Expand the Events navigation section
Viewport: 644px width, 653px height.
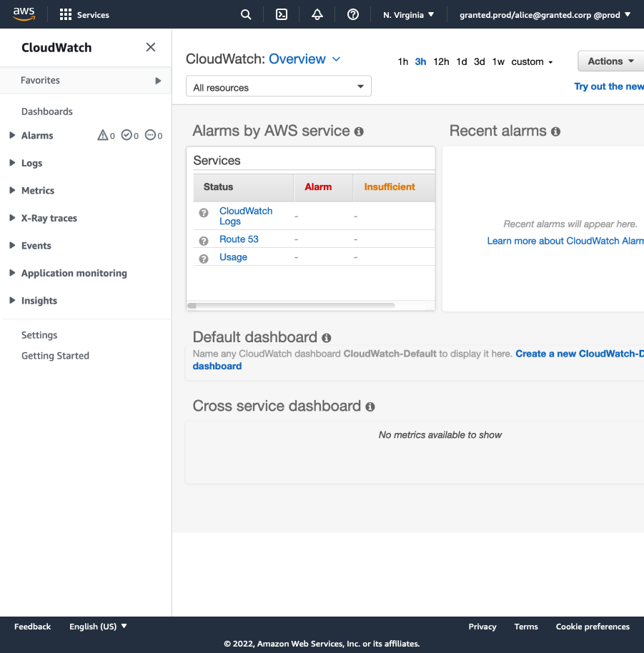click(x=12, y=245)
